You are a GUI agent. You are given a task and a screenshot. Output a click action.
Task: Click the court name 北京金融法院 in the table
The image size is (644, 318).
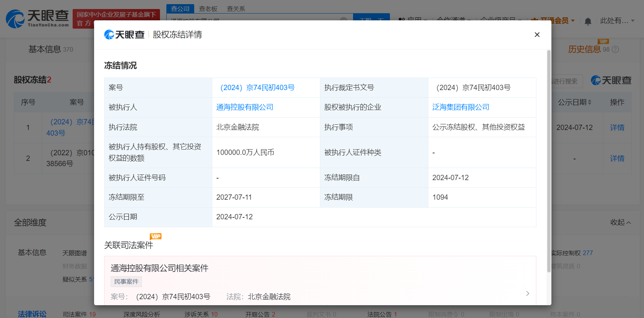click(238, 127)
